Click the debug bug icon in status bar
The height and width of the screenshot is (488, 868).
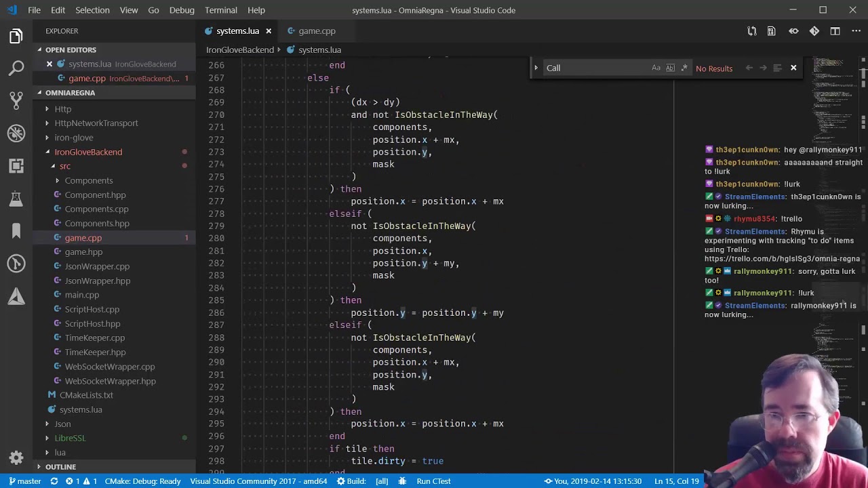402,481
